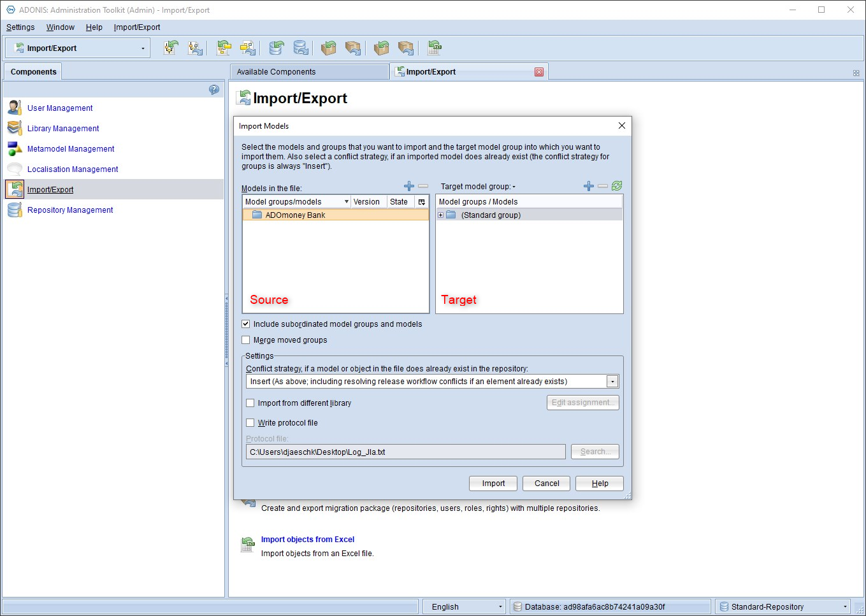Click the database export toolbar icon
The width and height of the screenshot is (866, 616).
coord(301,48)
